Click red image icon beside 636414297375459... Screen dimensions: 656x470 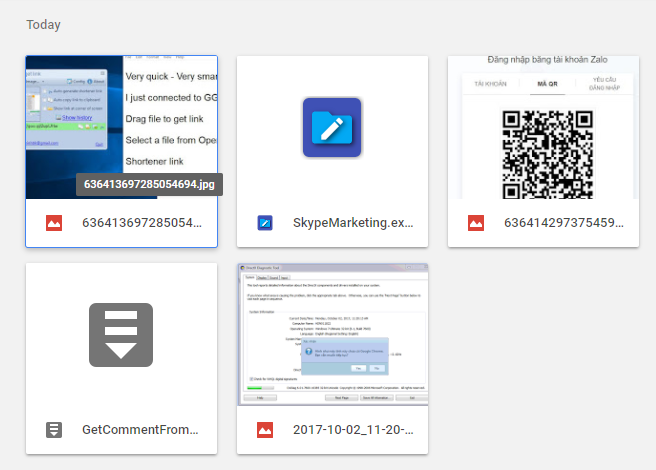click(476, 223)
